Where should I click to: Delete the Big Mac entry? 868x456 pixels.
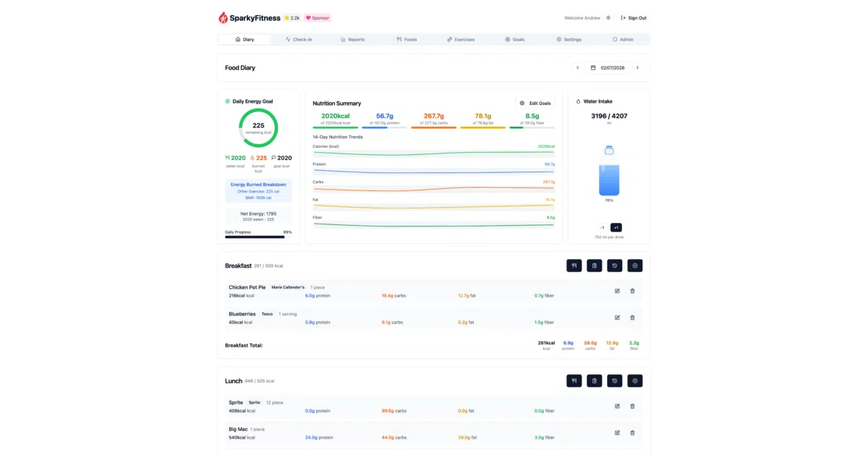click(632, 433)
